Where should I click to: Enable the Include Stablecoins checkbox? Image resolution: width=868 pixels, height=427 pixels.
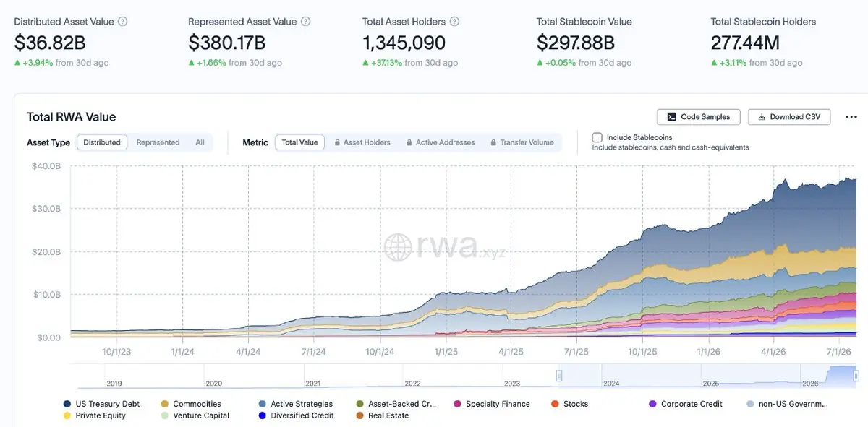[597, 137]
